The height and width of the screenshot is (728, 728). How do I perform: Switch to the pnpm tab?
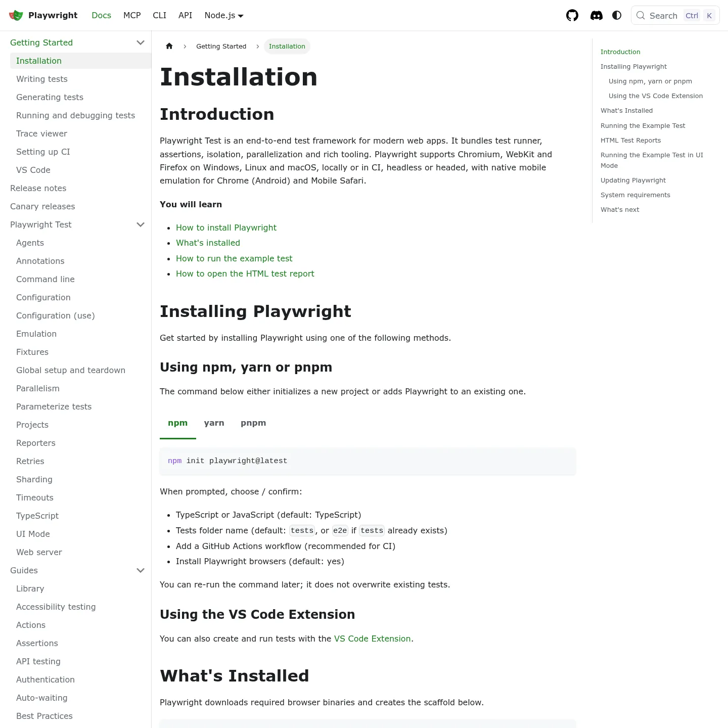pyautogui.click(x=253, y=423)
